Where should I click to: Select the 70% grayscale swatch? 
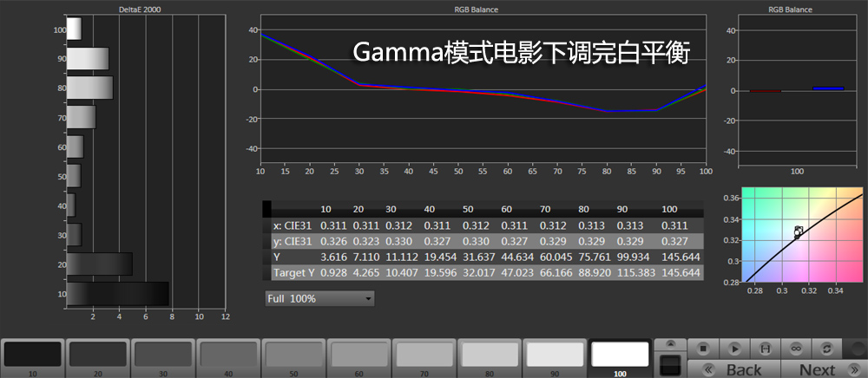pyautogui.click(x=424, y=355)
